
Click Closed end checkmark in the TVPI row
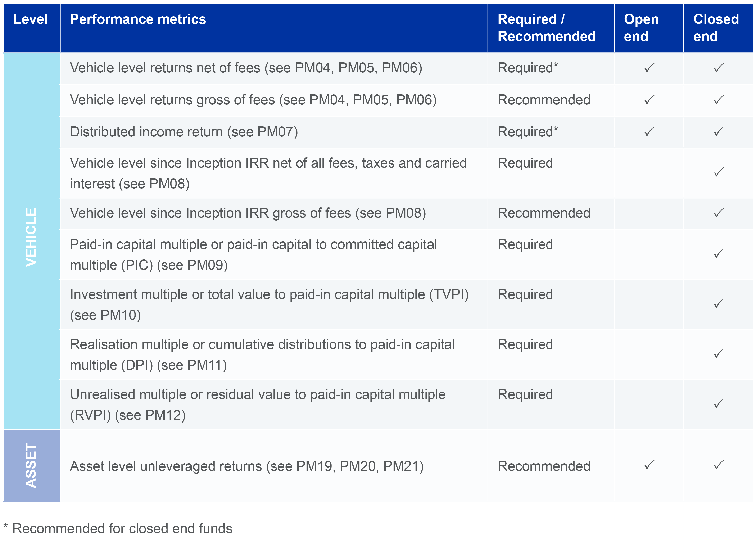pos(719,304)
